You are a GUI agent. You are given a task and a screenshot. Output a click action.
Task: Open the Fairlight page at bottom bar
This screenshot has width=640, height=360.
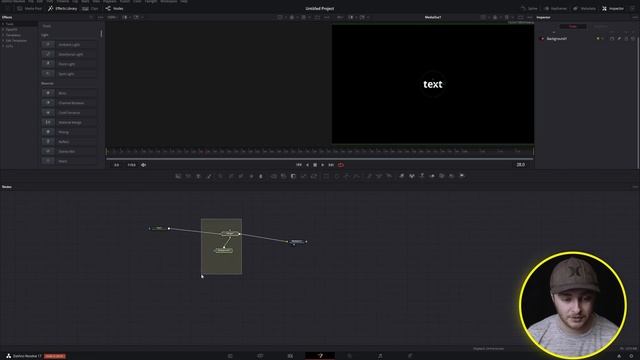pos(380,356)
